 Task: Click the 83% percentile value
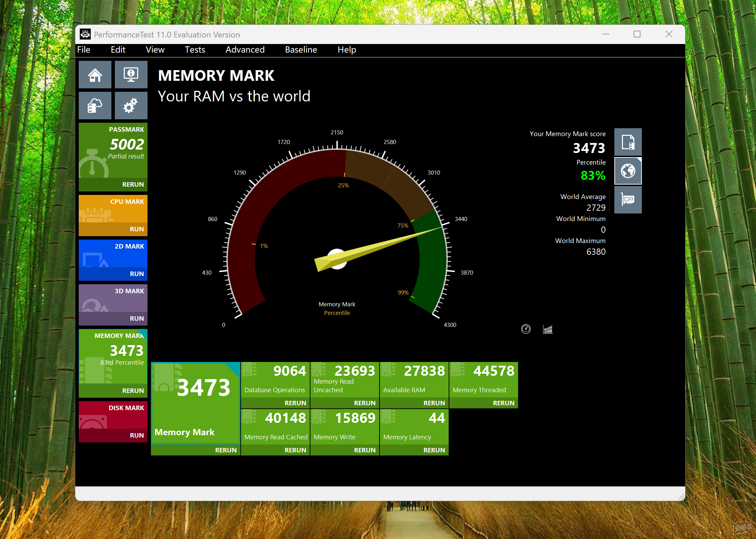593,176
